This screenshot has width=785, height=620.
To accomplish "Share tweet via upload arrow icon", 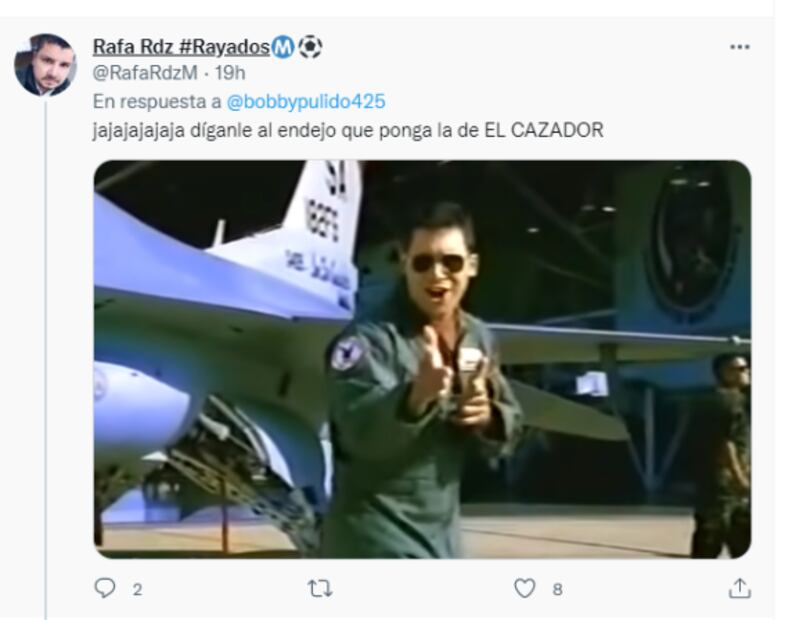I will [x=739, y=588].
